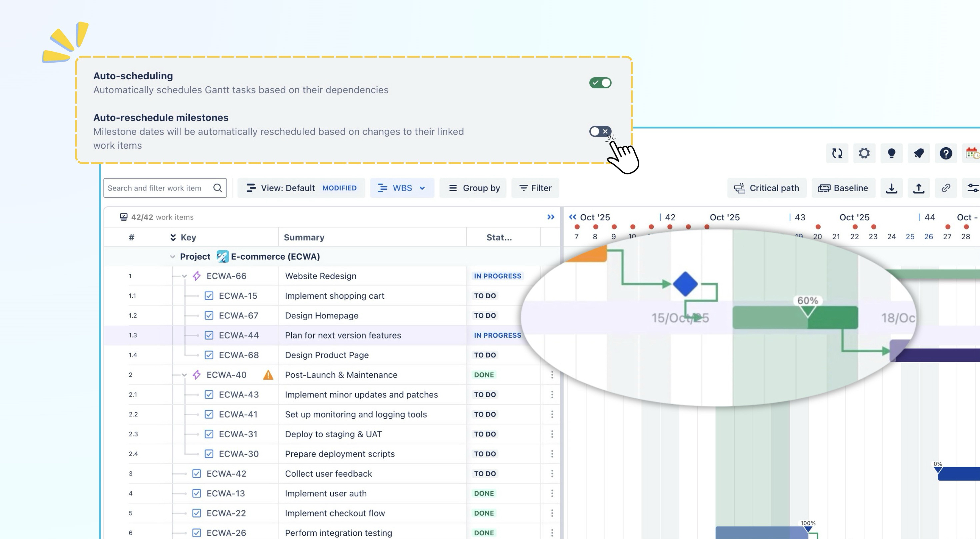Image resolution: width=980 pixels, height=539 pixels.
Task: Click the link chain icon
Action: coord(946,188)
